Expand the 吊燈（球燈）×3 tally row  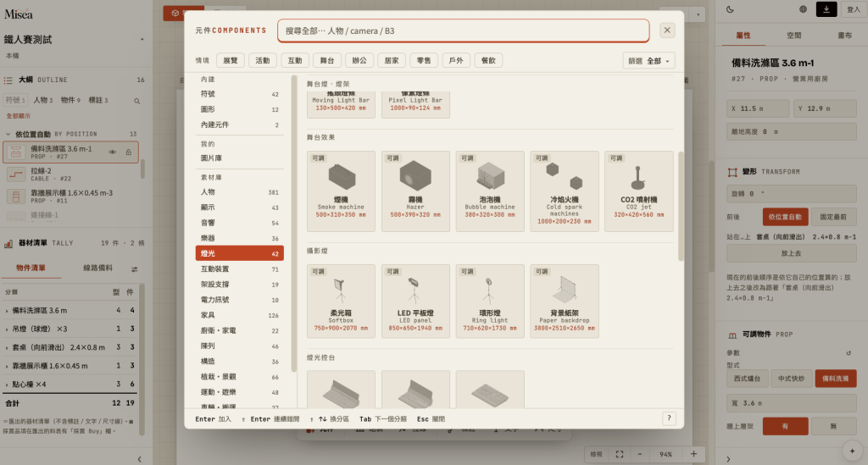(x=70, y=329)
